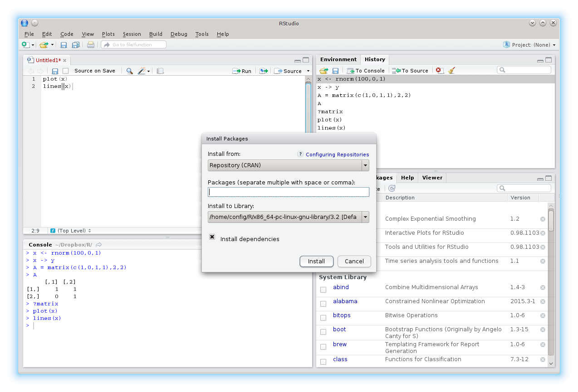Create a new file with the new document icon
The image size is (578, 392).
pyautogui.click(x=24, y=44)
